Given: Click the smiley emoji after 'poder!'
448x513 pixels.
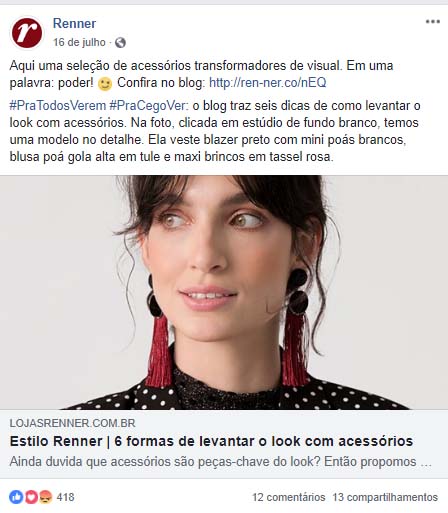Looking at the screenshot, I should tap(105, 84).
